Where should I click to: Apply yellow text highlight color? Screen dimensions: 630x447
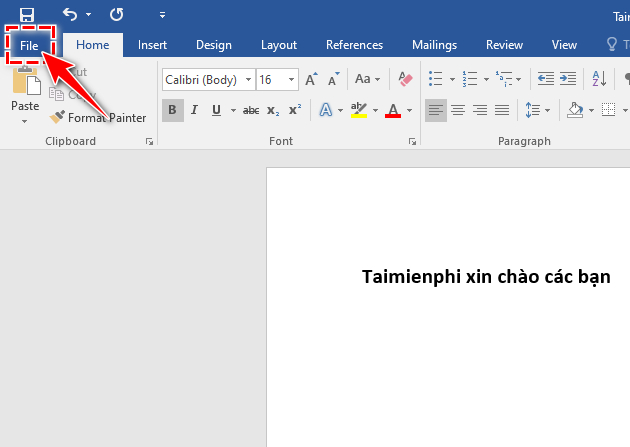(359, 110)
